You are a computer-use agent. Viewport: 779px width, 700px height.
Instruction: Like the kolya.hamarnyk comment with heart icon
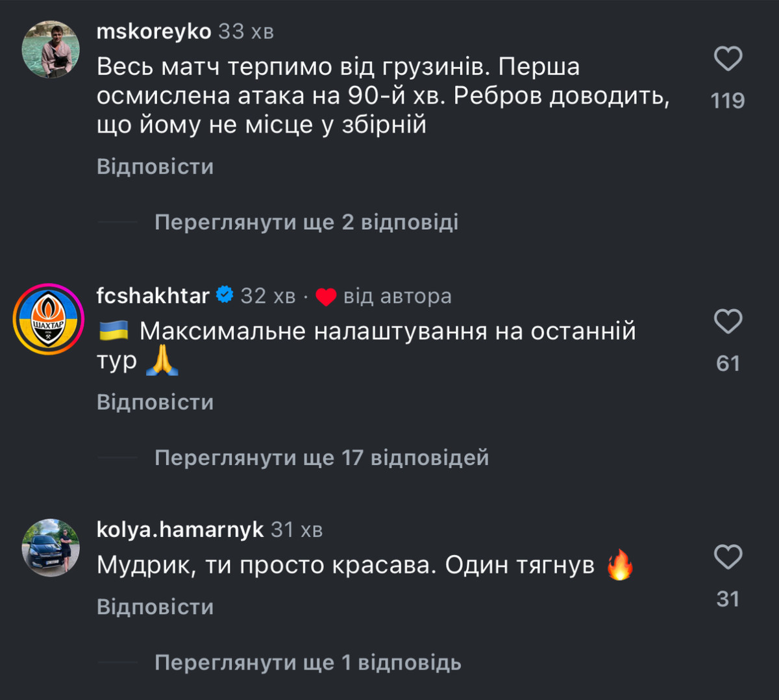coord(728,557)
